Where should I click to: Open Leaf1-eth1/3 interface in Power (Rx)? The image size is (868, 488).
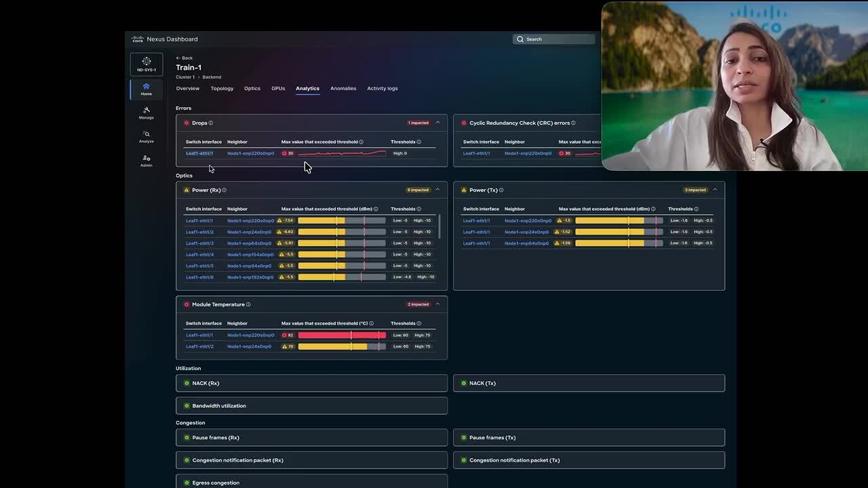(x=199, y=243)
